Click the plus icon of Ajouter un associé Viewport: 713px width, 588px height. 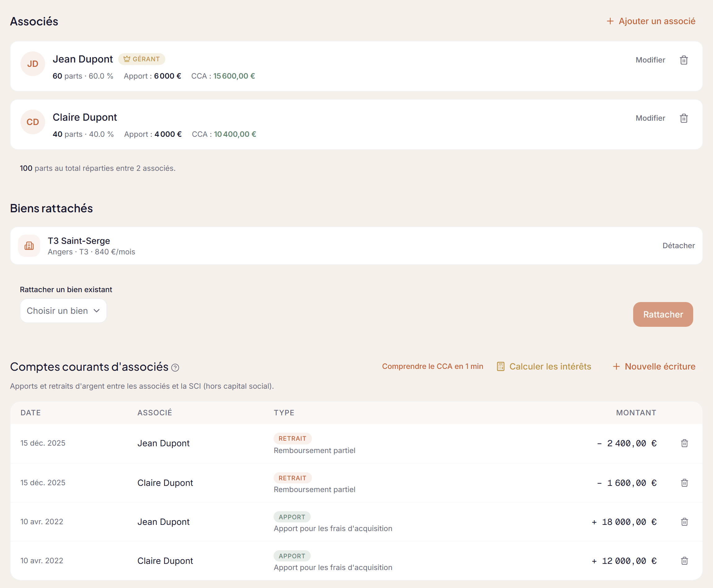[610, 21]
